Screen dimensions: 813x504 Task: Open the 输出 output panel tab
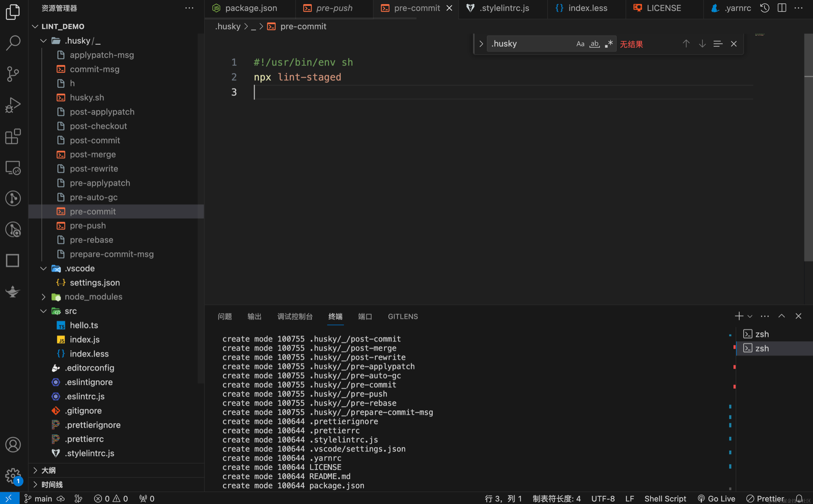255,316
